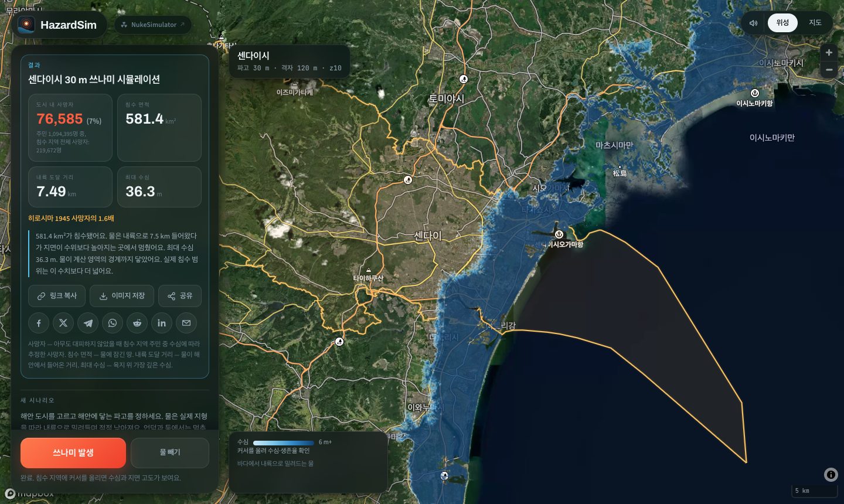Click the 히로시마 1945 사망자의 1.6배 text
The height and width of the screenshot is (504, 844).
(x=71, y=219)
